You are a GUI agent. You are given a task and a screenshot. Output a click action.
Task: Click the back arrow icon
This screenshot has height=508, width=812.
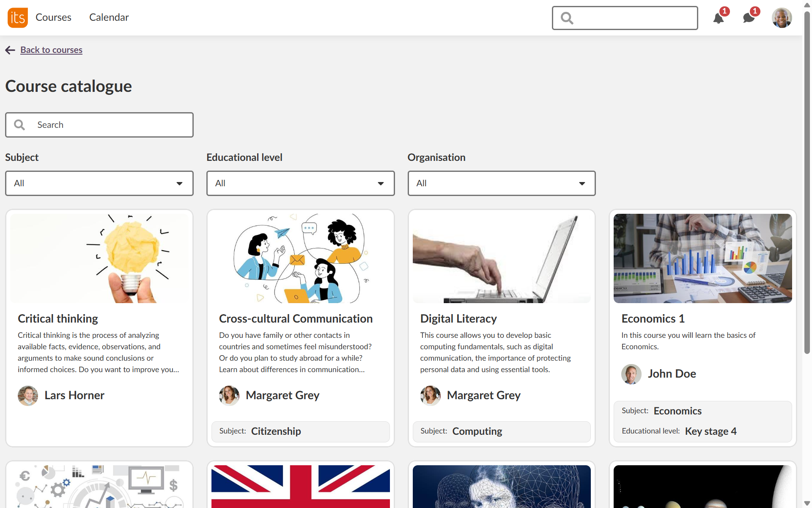10,50
